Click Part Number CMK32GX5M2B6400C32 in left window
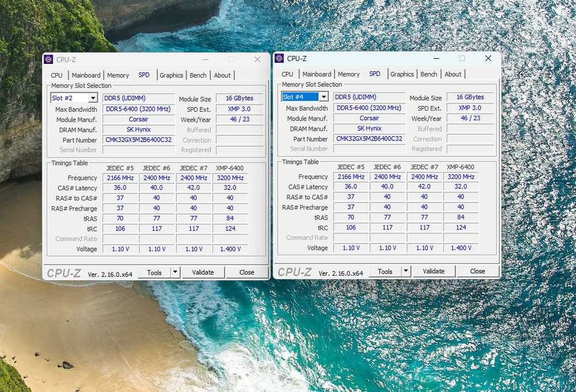576x392 pixels. [x=138, y=140]
